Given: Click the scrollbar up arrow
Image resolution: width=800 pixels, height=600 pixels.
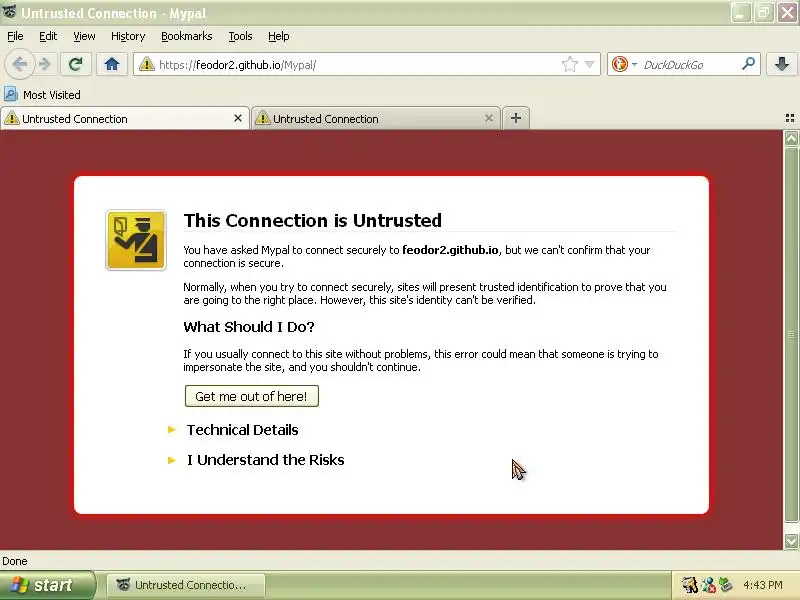Looking at the screenshot, I should coord(791,138).
